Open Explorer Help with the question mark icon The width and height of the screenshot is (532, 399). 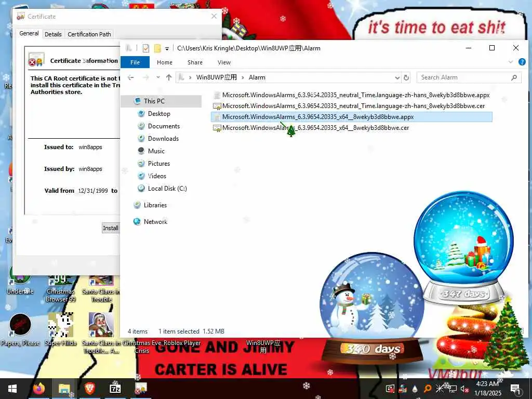[522, 62]
